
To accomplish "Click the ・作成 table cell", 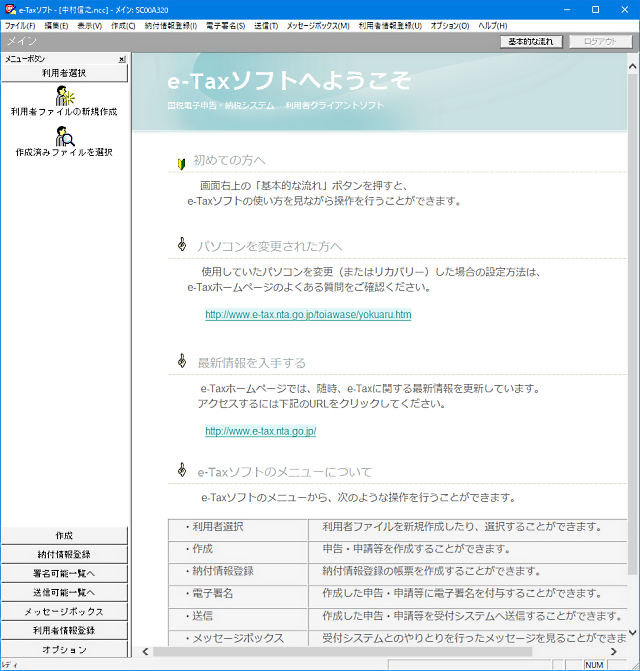I will 238,552.
